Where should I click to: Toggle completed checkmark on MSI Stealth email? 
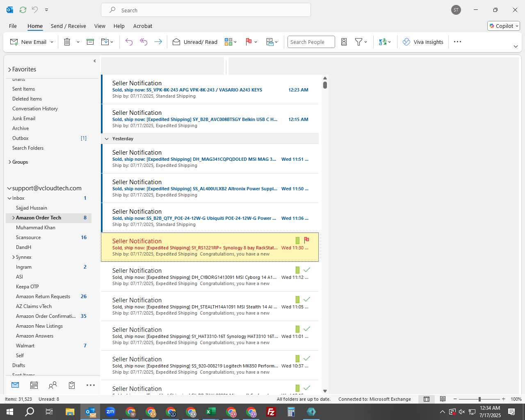tap(306, 299)
